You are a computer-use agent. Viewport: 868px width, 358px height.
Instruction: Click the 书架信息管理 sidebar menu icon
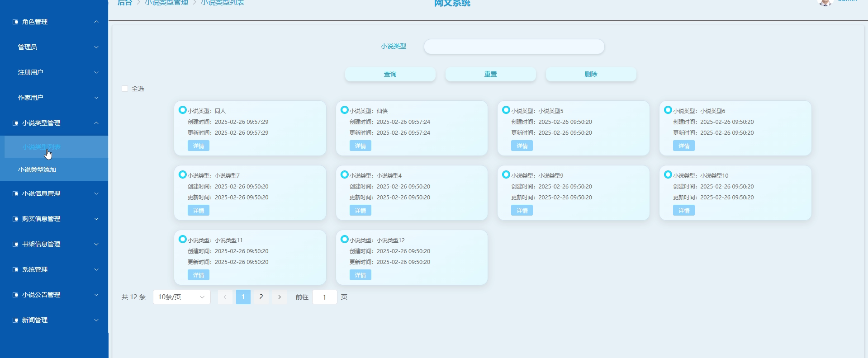coord(15,244)
